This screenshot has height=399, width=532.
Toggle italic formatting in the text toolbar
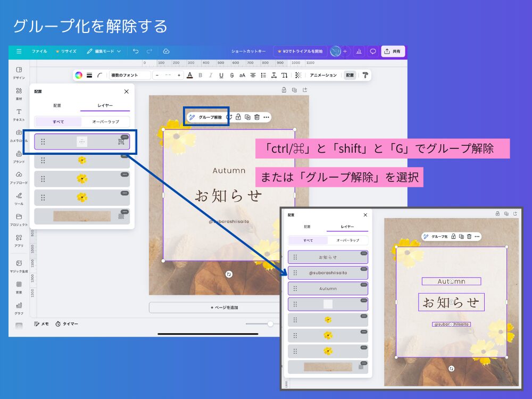(211, 75)
